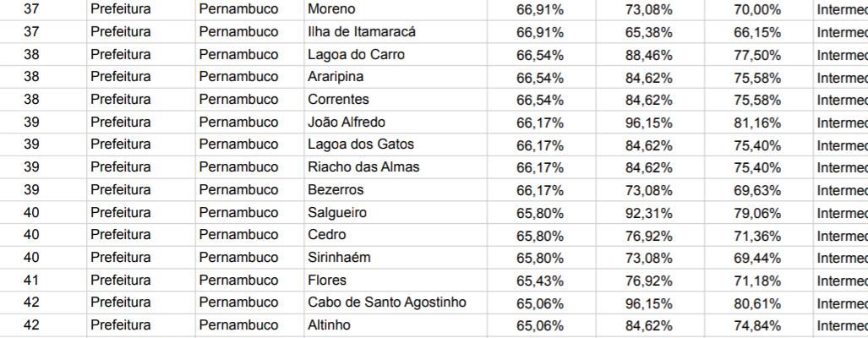Select the Flores cell
The width and height of the screenshot is (868, 338).
pos(396,281)
